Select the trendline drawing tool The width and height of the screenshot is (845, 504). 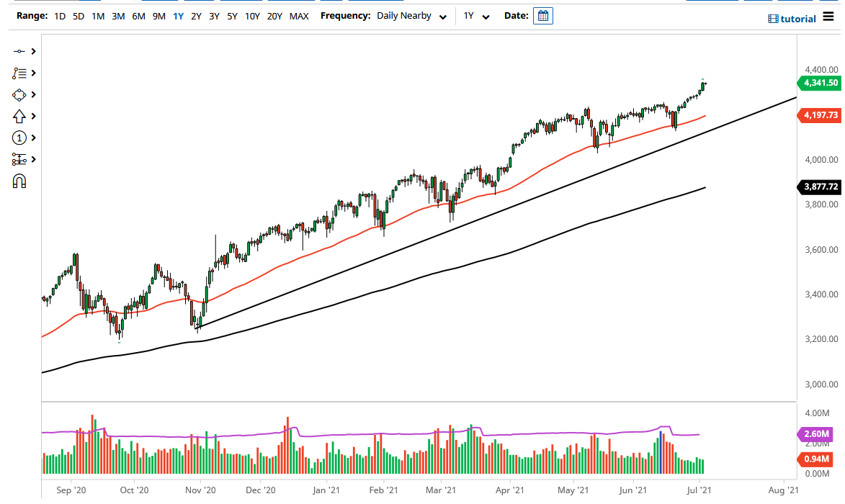coord(20,51)
